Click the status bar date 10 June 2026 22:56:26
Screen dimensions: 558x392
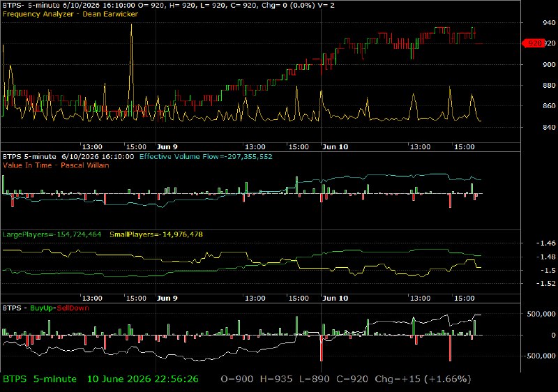click(x=143, y=379)
